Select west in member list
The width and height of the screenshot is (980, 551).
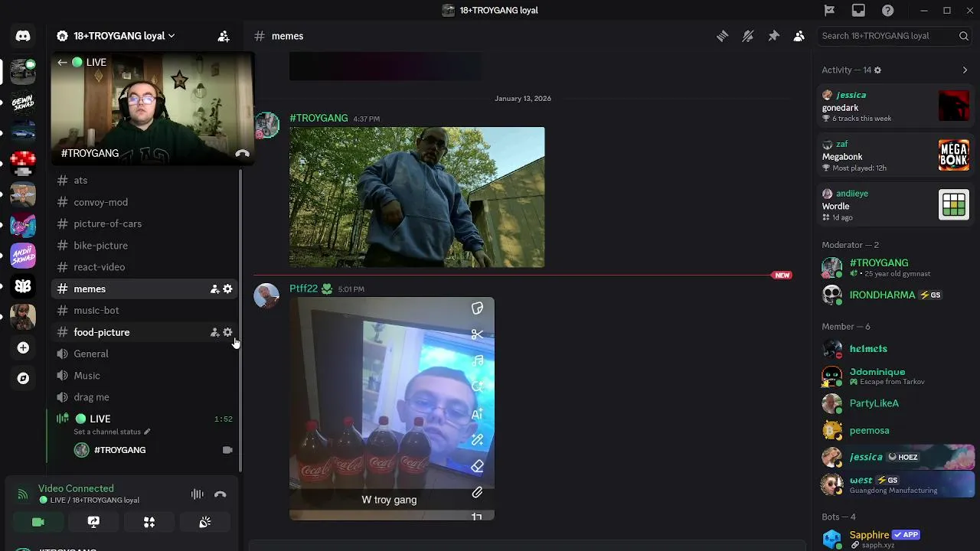point(894,484)
